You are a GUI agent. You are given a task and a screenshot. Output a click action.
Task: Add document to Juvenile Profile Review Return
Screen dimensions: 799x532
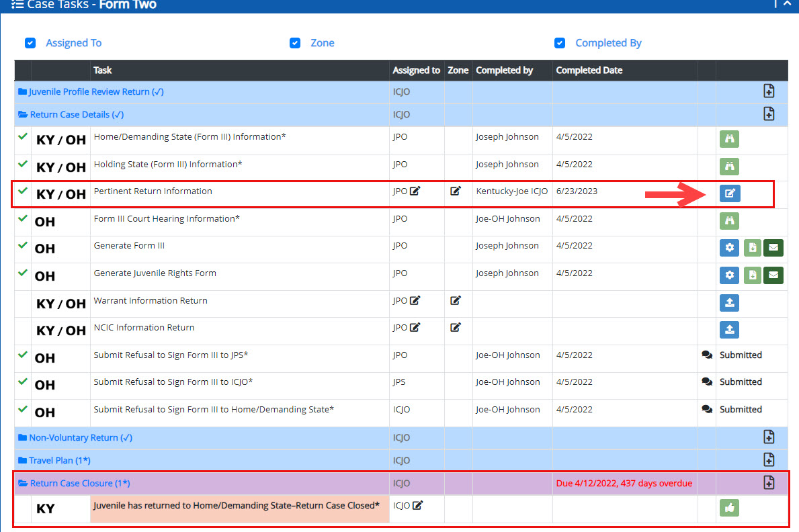point(769,91)
